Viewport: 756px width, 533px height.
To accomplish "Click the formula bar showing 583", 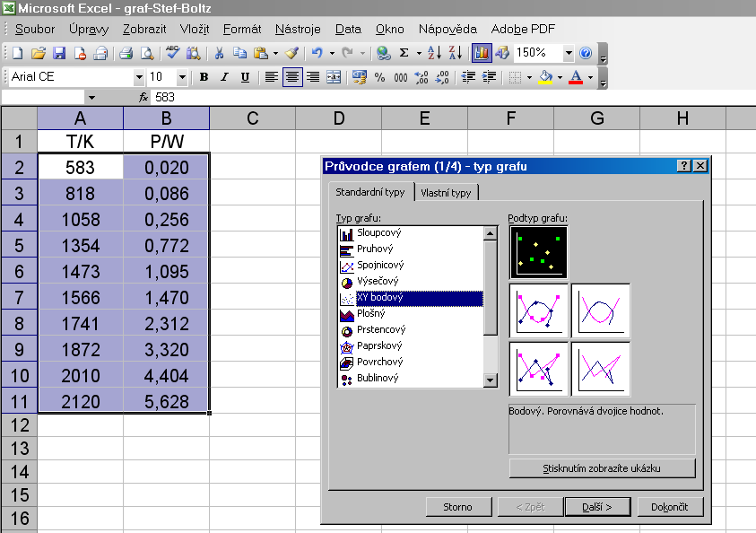I will click(453, 98).
